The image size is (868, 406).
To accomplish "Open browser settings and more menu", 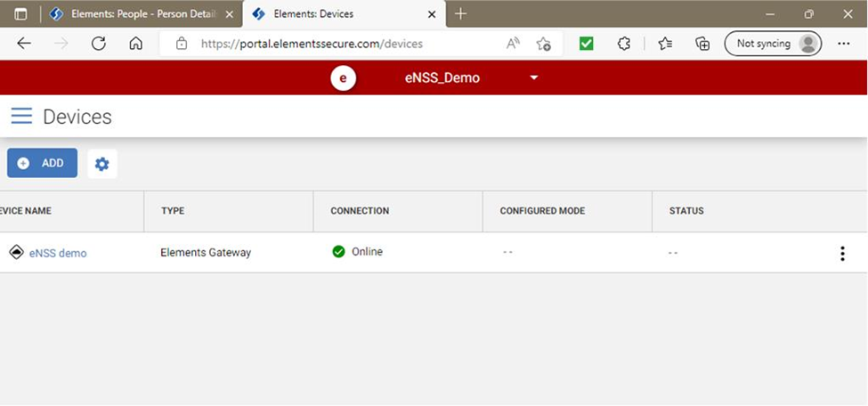I will pyautogui.click(x=844, y=44).
